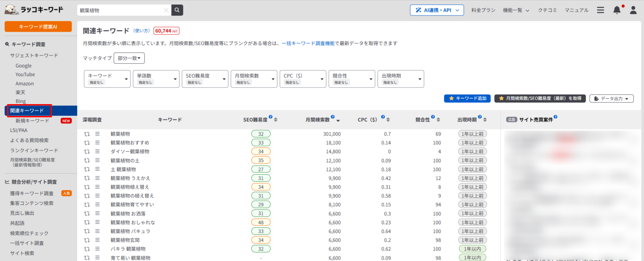Open the user account icon
Image resolution: width=644 pixels, height=261 pixels.
(633, 10)
